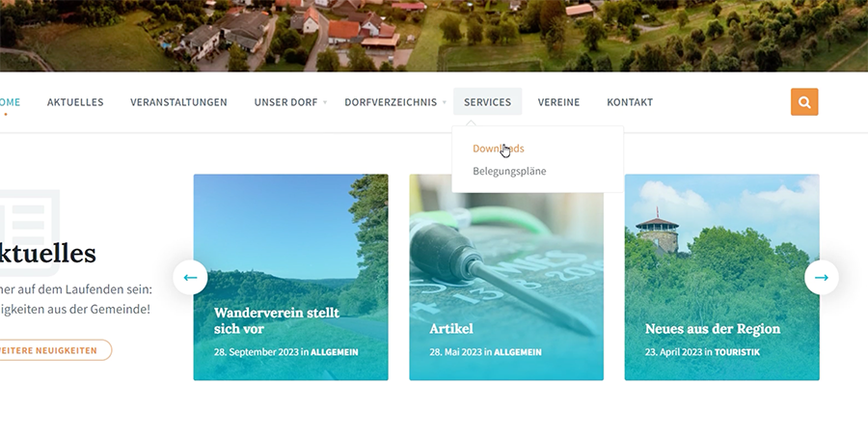This screenshot has height=439, width=868.
Task: Open the Neues aus der Region card
Action: click(721, 277)
